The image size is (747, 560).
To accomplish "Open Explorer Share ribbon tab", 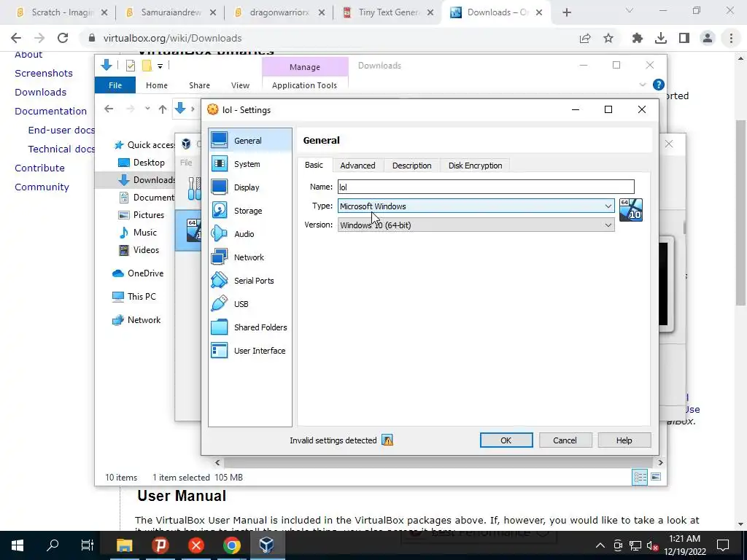I will coord(199,85).
